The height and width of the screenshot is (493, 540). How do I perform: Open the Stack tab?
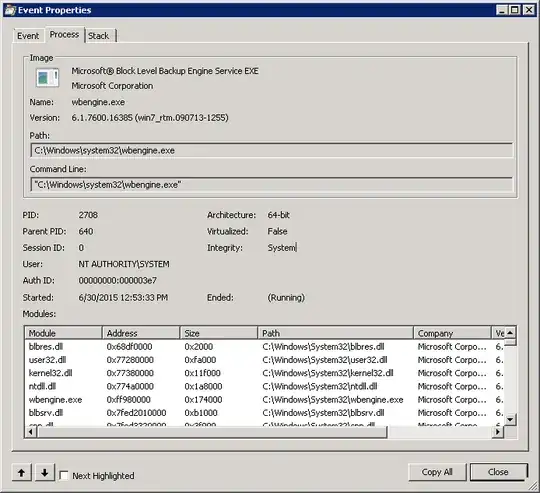click(x=98, y=36)
